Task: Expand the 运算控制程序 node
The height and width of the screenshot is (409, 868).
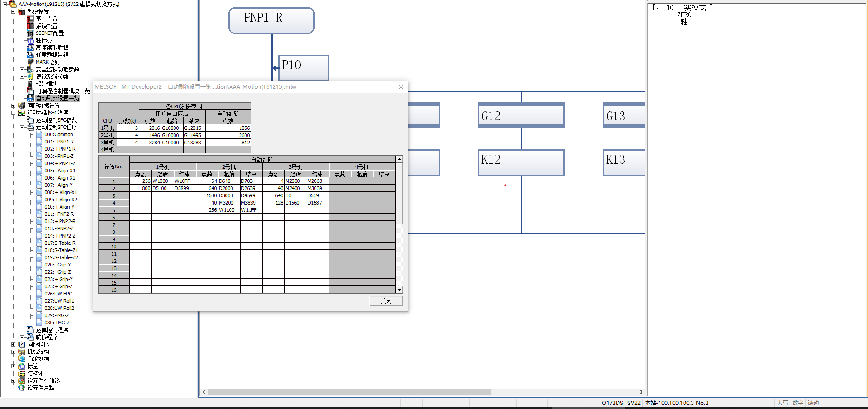Action: (x=22, y=330)
